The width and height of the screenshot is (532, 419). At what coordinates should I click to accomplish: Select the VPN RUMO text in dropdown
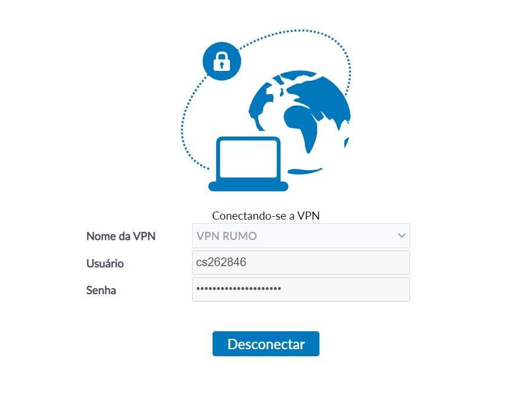227,236
